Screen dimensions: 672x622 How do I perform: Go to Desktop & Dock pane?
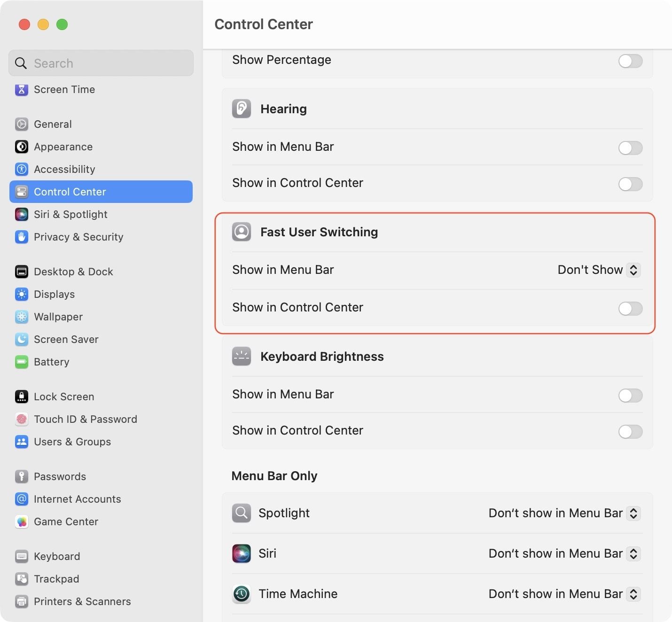pyautogui.click(x=73, y=272)
